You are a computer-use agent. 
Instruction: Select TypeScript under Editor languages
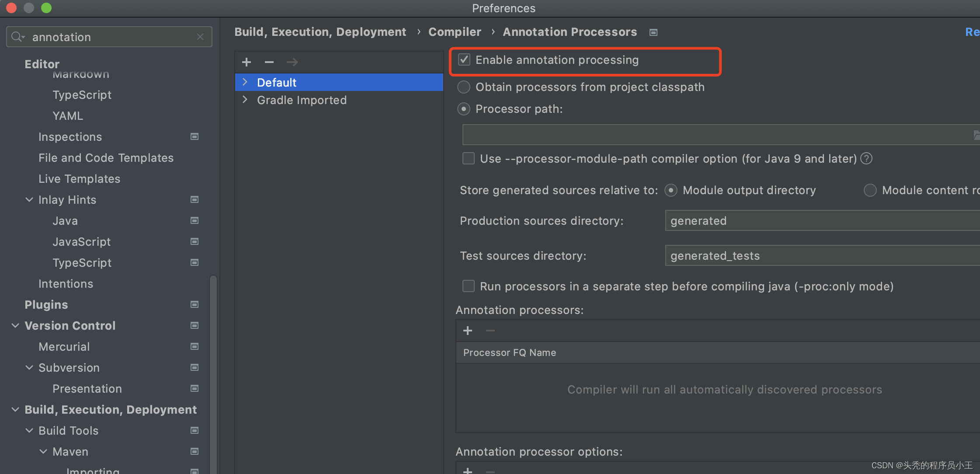(82, 95)
